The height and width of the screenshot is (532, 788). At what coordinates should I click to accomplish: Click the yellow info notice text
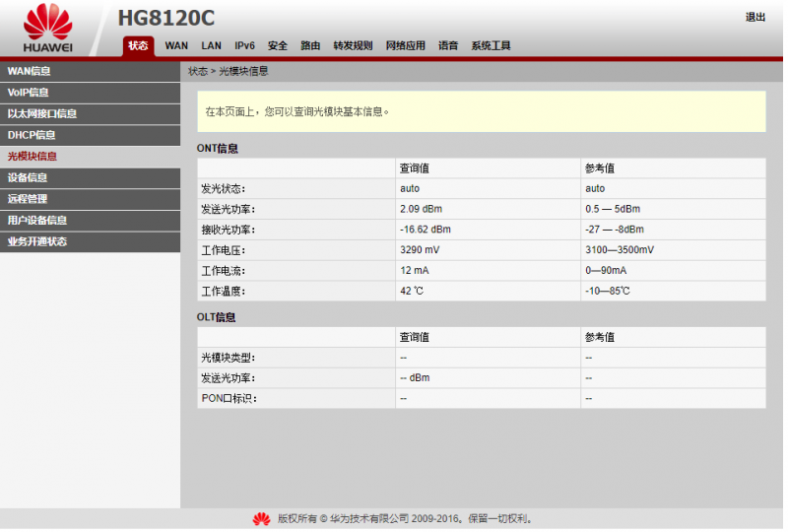pos(297,111)
